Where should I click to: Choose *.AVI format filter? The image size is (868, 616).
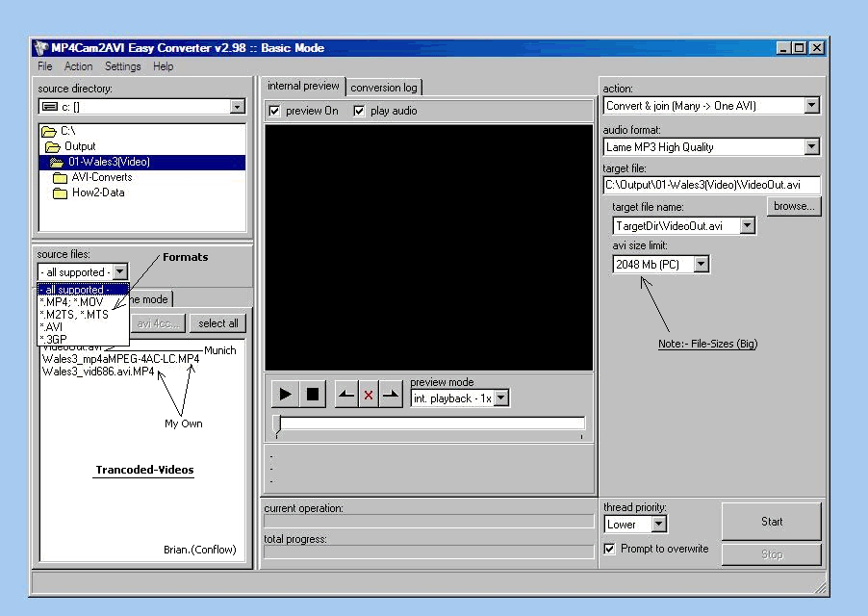(x=83, y=326)
